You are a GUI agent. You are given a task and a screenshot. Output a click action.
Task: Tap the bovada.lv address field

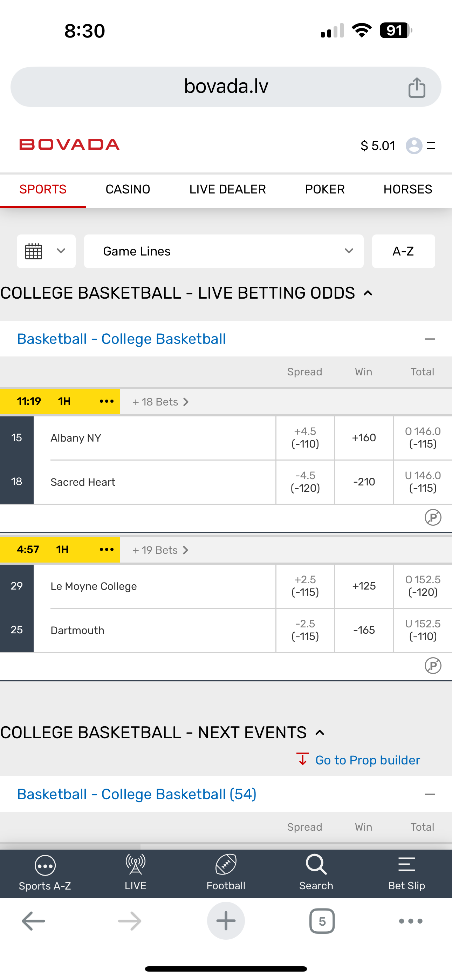point(226,87)
